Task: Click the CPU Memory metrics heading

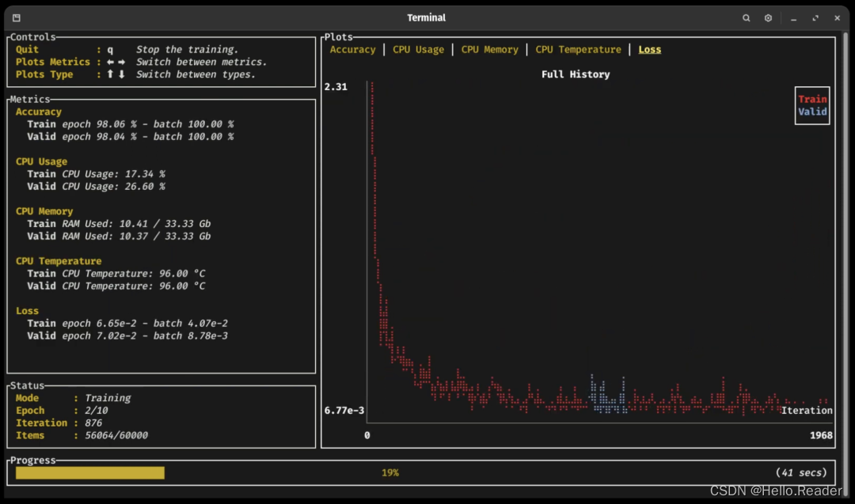Action: click(x=44, y=211)
